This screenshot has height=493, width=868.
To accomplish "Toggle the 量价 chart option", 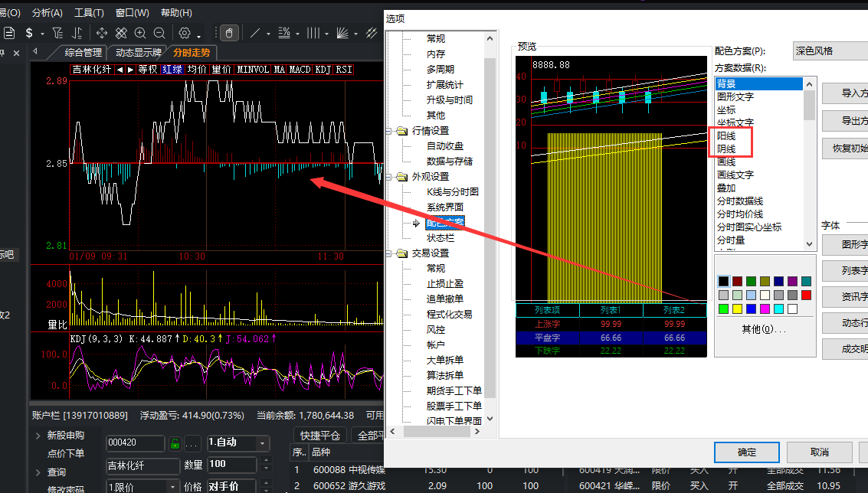I will [x=221, y=70].
